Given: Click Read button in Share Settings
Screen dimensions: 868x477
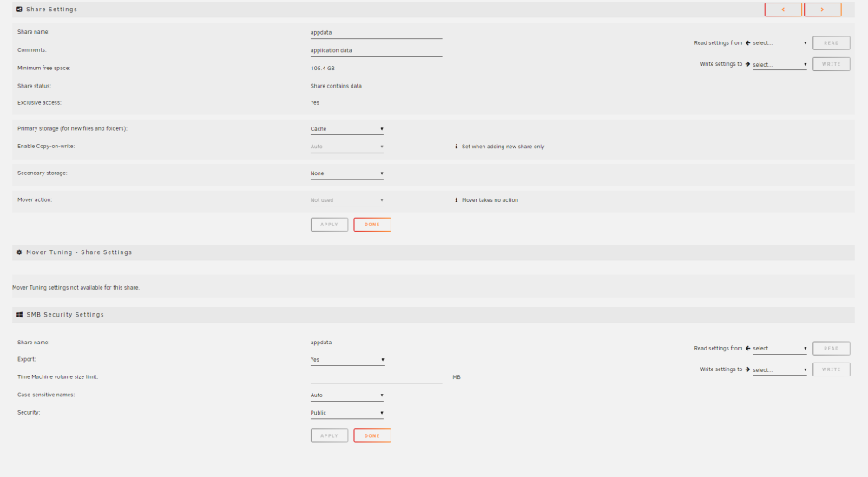Looking at the screenshot, I should tap(831, 43).
